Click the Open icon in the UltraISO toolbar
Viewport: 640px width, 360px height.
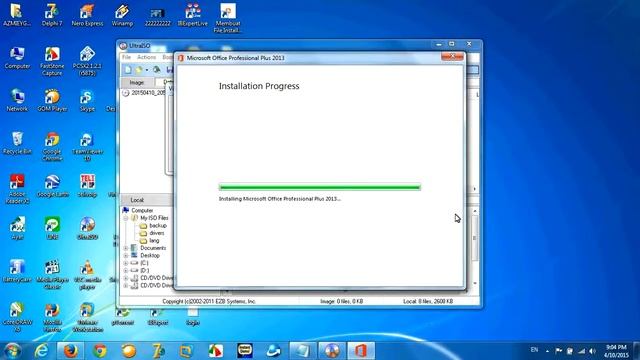[x=139, y=70]
